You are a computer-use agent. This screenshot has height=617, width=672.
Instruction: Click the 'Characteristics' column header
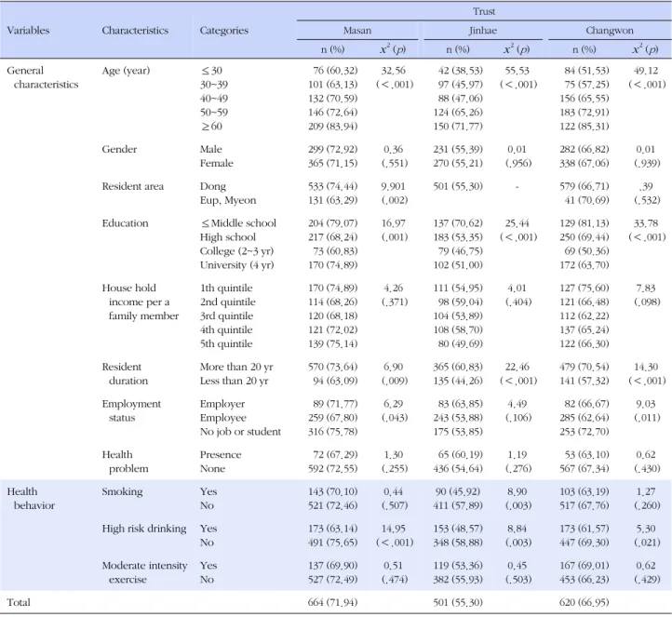click(x=135, y=31)
